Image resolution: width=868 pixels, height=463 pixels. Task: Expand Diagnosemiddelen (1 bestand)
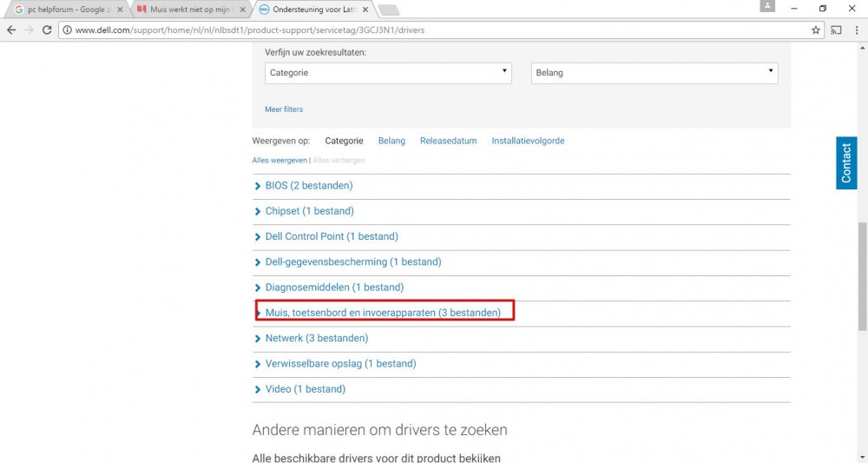334,288
